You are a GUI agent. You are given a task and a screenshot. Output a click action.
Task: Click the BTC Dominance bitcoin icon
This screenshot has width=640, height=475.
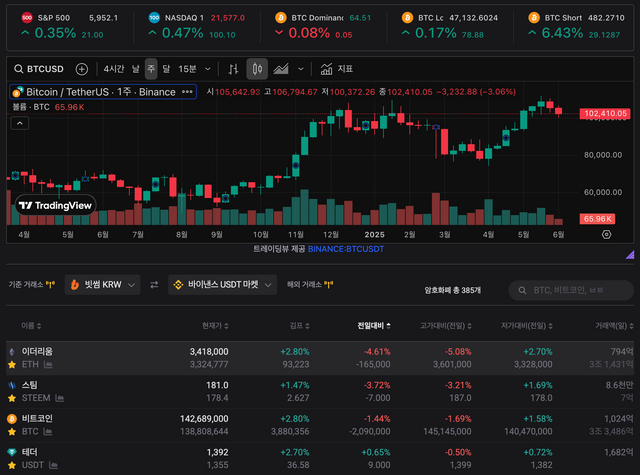281,18
